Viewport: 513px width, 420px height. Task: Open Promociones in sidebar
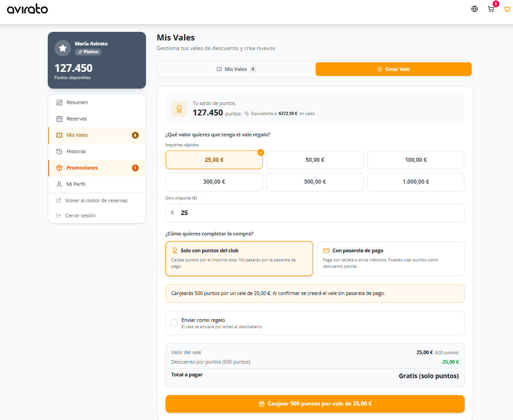click(x=97, y=168)
